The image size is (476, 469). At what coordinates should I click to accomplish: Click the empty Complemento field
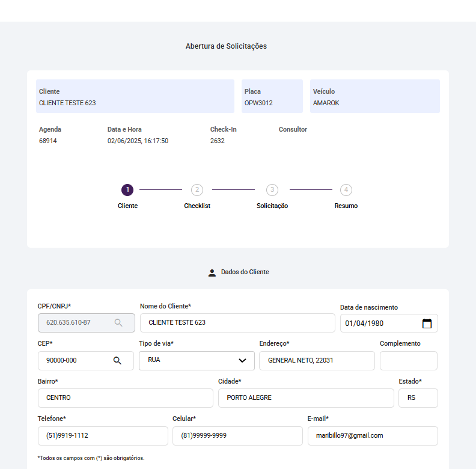pyautogui.click(x=409, y=361)
